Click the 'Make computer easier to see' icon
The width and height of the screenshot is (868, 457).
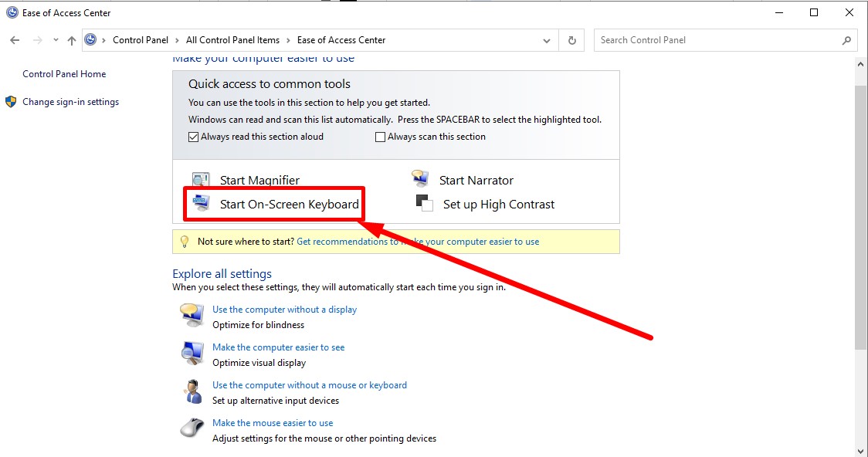tap(192, 353)
